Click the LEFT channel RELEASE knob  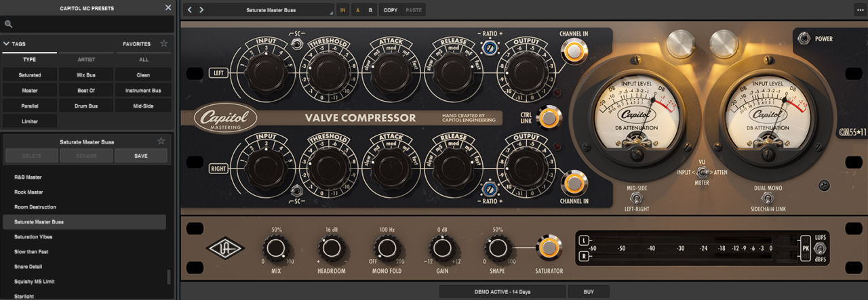453,72
